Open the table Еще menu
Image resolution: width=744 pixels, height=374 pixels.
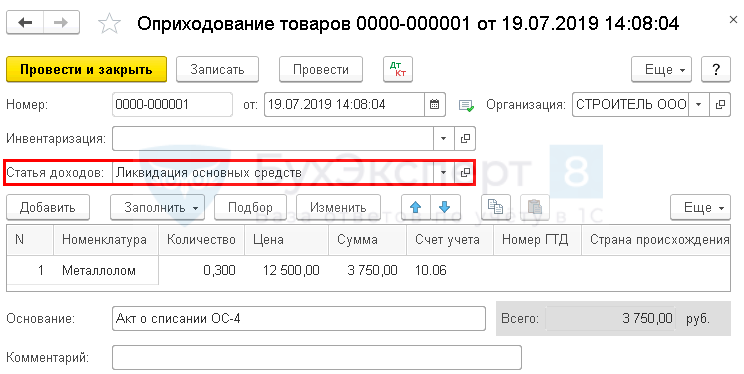(x=700, y=207)
